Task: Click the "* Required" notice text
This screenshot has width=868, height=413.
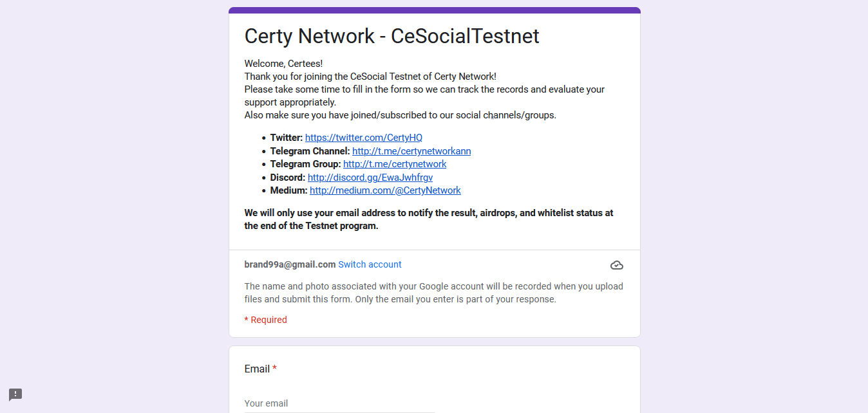Action: point(265,320)
